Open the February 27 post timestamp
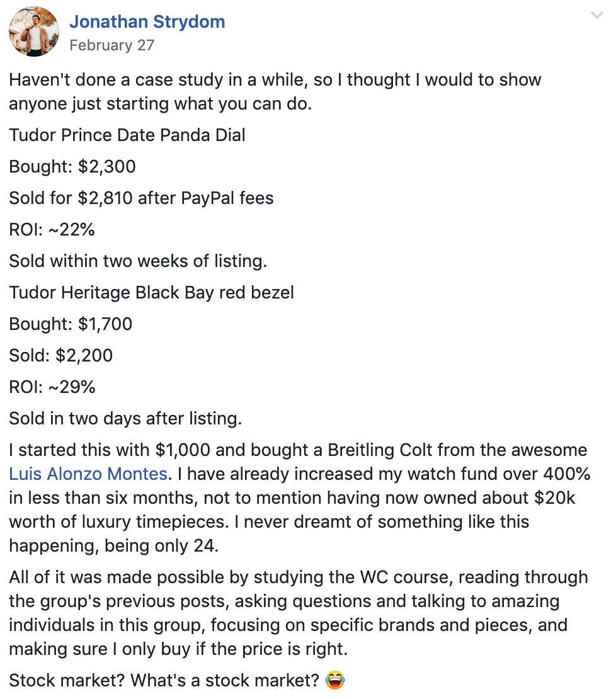 coord(112,45)
